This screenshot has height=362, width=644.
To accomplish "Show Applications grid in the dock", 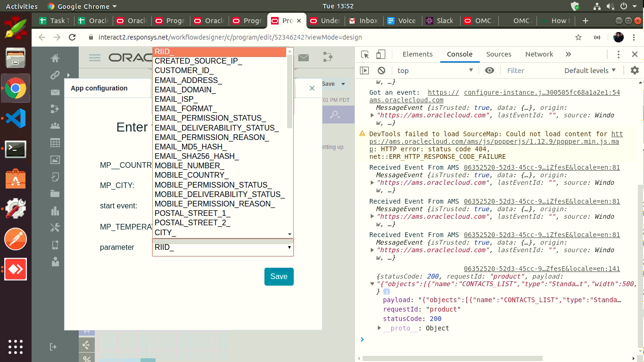I will [16, 346].
